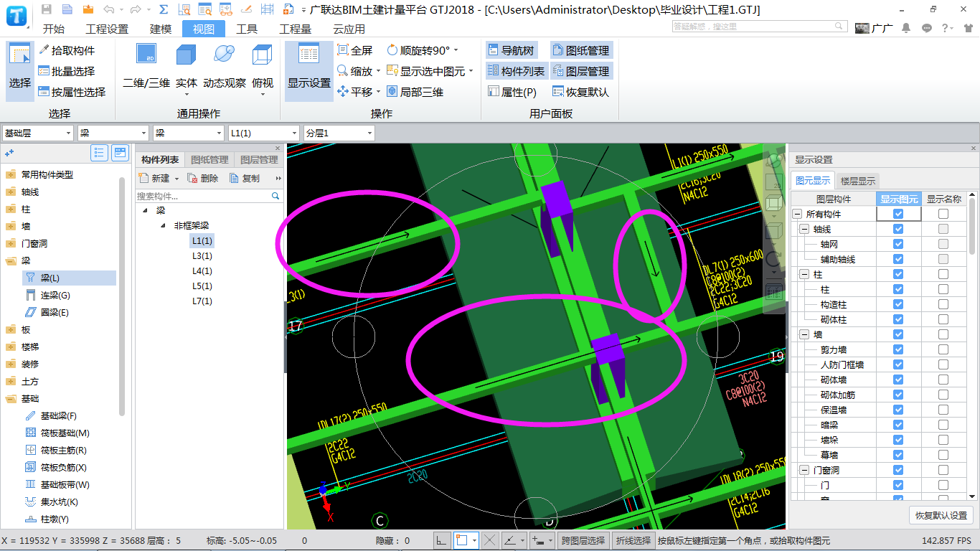Switch to the 工程量 ribbon tab
Screen dimensions: 980x551
click(x=296, y=29)
